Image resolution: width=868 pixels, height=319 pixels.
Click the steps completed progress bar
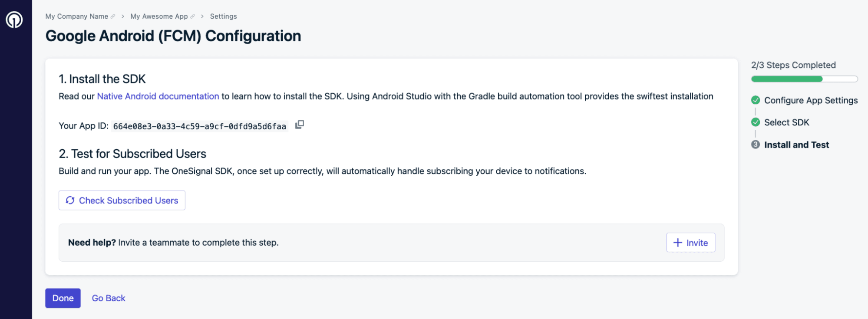pos(804,79)
